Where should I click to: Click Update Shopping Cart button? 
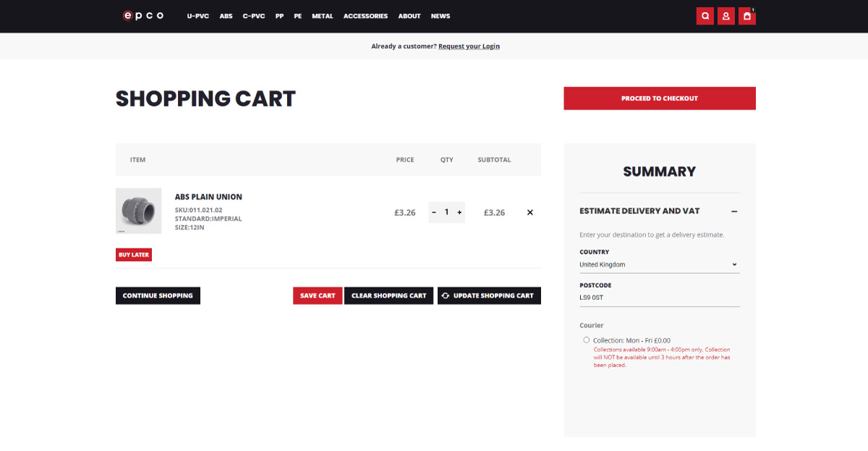489,296
